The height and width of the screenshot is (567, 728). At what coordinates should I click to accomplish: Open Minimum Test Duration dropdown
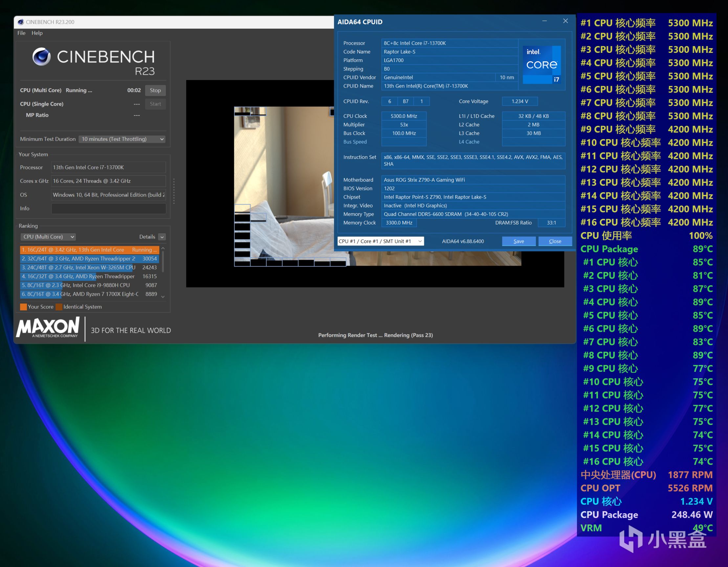click(x=122, y=139)
